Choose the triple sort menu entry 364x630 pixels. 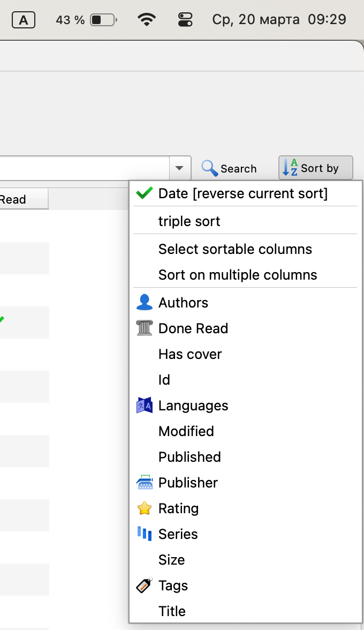[189, 221]
